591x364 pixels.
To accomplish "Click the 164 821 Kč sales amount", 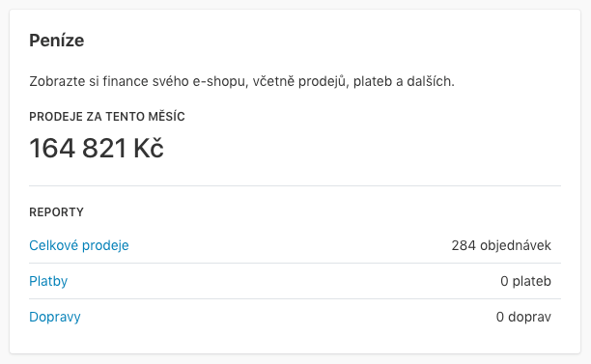I will coord(97,148).
